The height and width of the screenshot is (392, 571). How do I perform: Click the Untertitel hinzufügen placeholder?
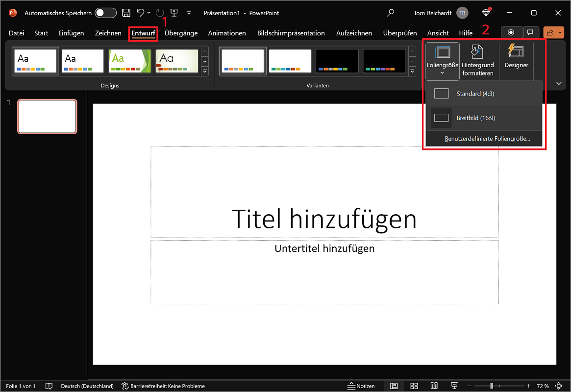click(324, 272)
